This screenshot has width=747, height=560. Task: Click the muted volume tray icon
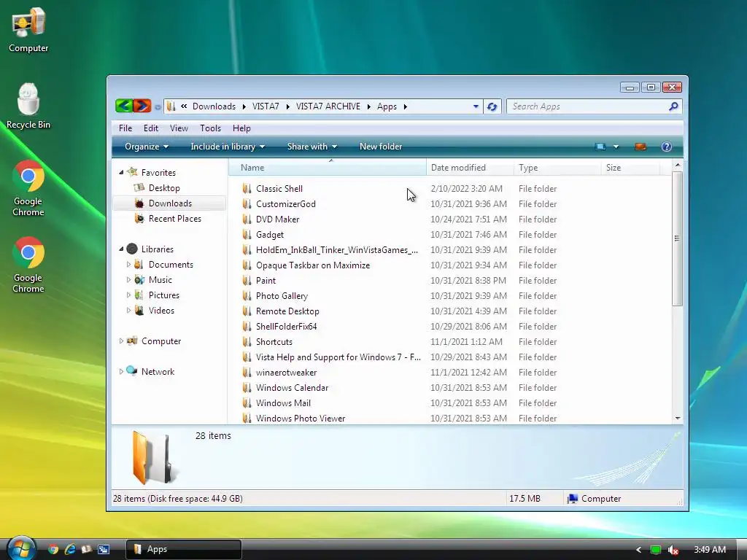[x=673, y=550]
